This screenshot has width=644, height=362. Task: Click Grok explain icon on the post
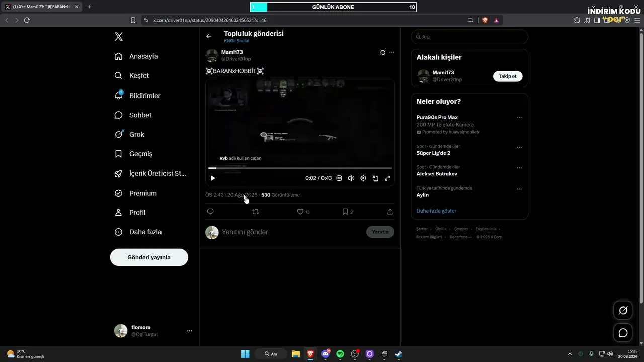point(383,52)
